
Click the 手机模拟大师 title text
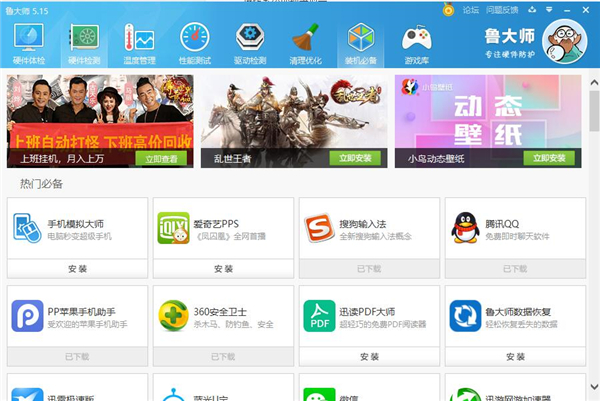tap(75, 224)
